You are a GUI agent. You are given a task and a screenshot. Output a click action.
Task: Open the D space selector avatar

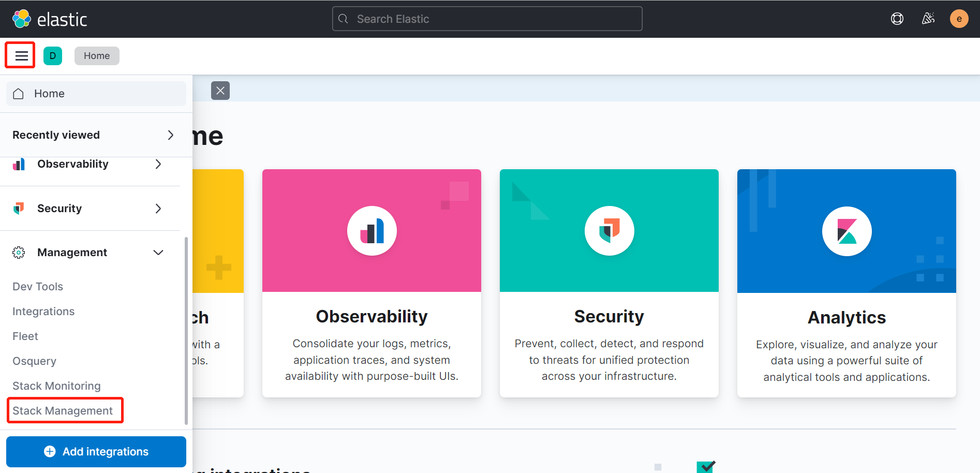53,56
